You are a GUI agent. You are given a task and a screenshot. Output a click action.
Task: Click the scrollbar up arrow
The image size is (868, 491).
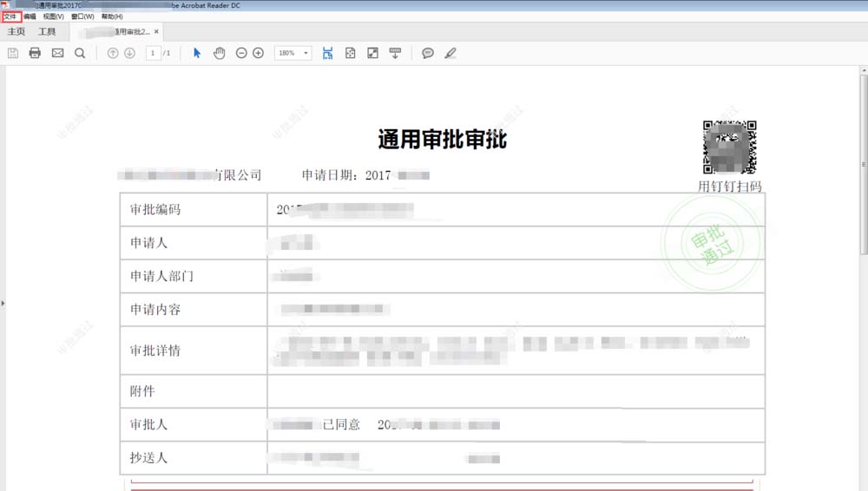tap(864, 71)
